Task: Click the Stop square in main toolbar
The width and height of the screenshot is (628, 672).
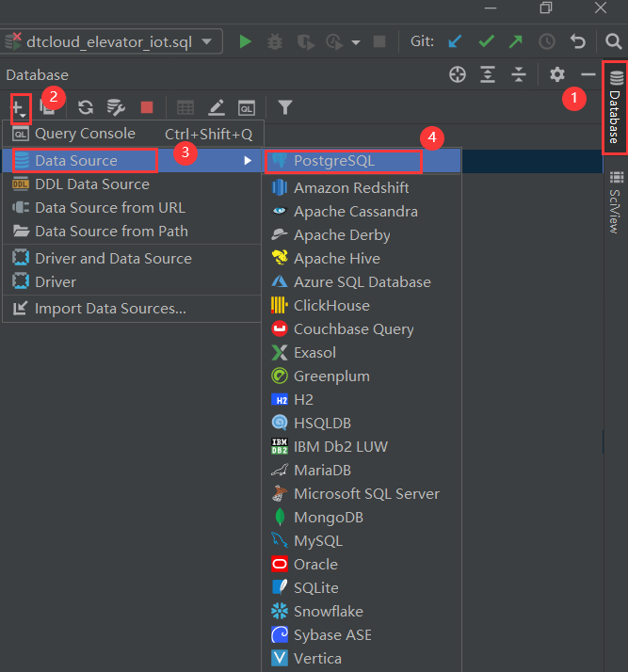Action: [379, 41]
